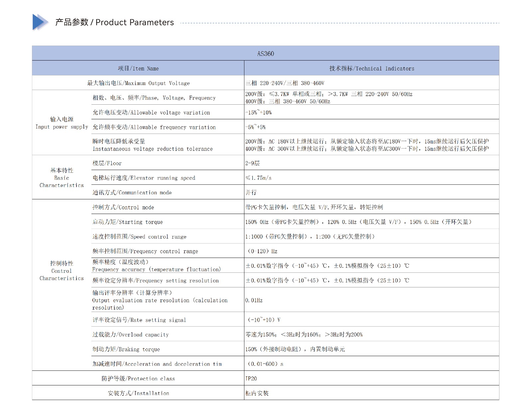The image size is (532, 408).
Task: Click the AS360 table title
Action: pyautogui.click(x=266, y=53)
